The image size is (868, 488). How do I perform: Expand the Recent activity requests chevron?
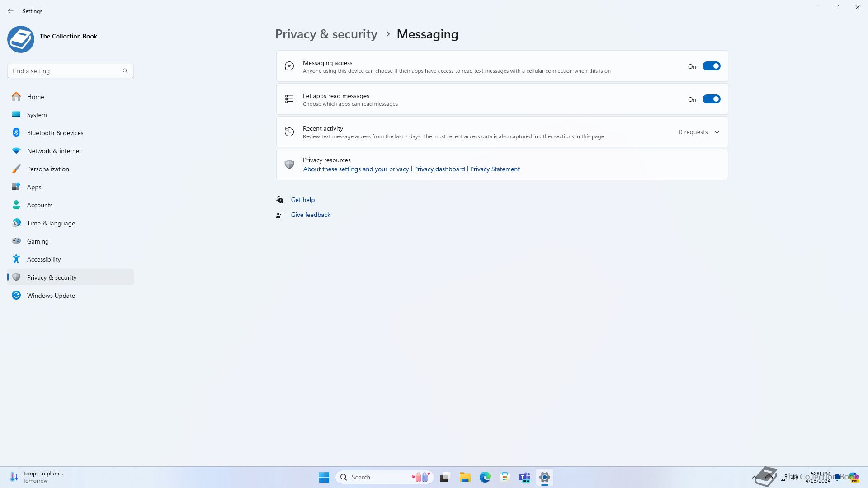717,132
